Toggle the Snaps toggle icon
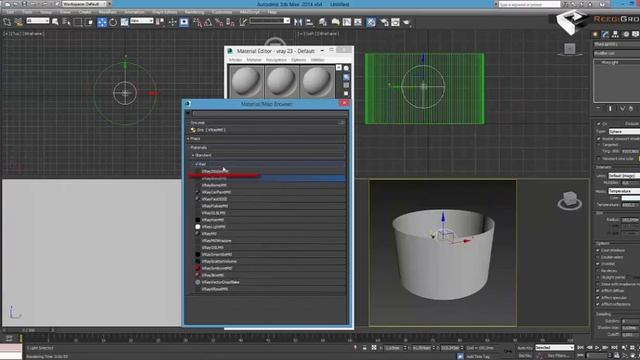This screenshot has width=640, height=360. [198, 22]
